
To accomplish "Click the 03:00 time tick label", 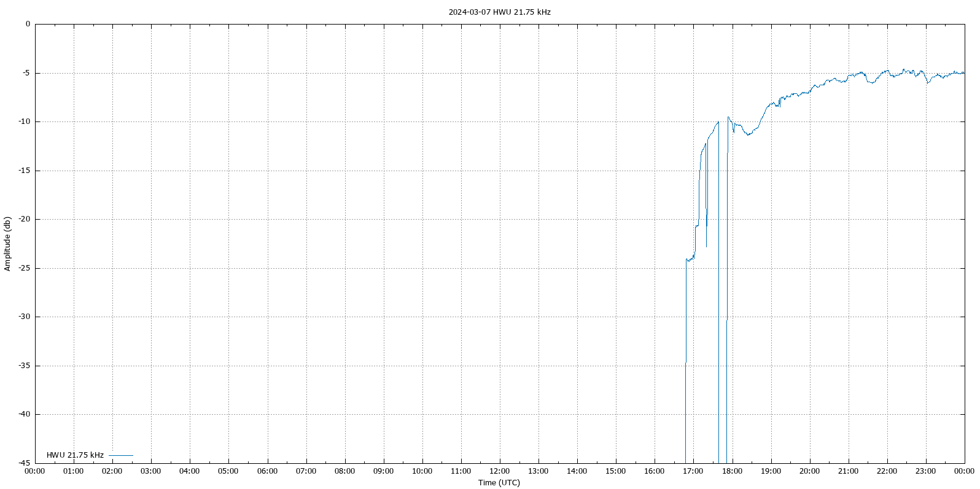I will (150, 471).
